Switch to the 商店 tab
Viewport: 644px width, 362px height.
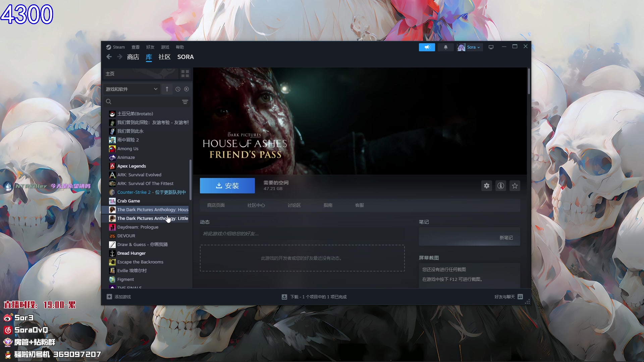(133, 57)
